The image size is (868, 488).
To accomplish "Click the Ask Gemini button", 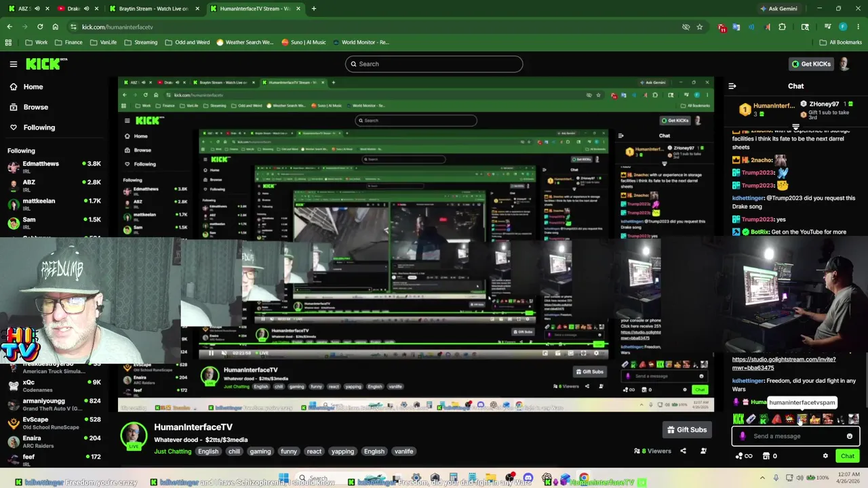I will point(779,9).
